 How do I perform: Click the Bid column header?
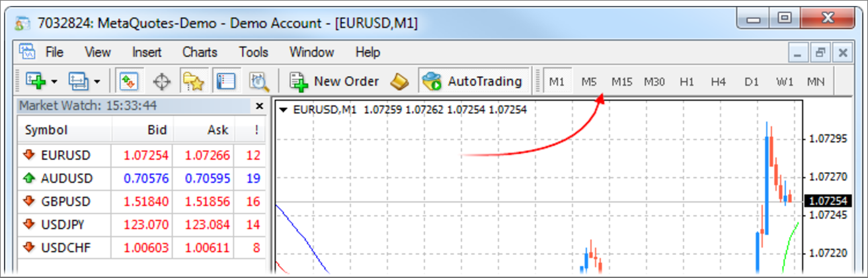[142, 130]
